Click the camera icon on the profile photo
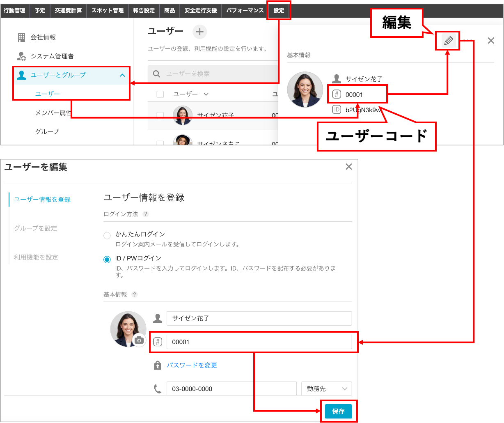Image resolution: width=504 pixels, height=423 pixels. [x=139, y=340]
